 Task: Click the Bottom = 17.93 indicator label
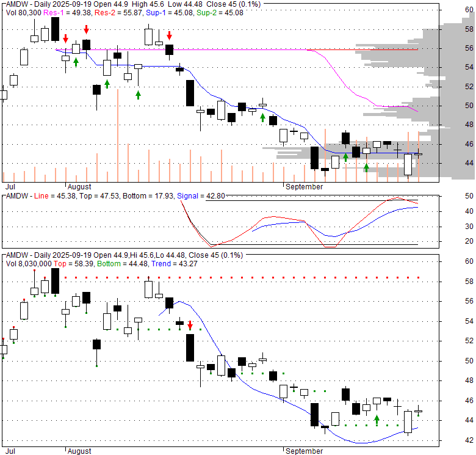[148, 196]
